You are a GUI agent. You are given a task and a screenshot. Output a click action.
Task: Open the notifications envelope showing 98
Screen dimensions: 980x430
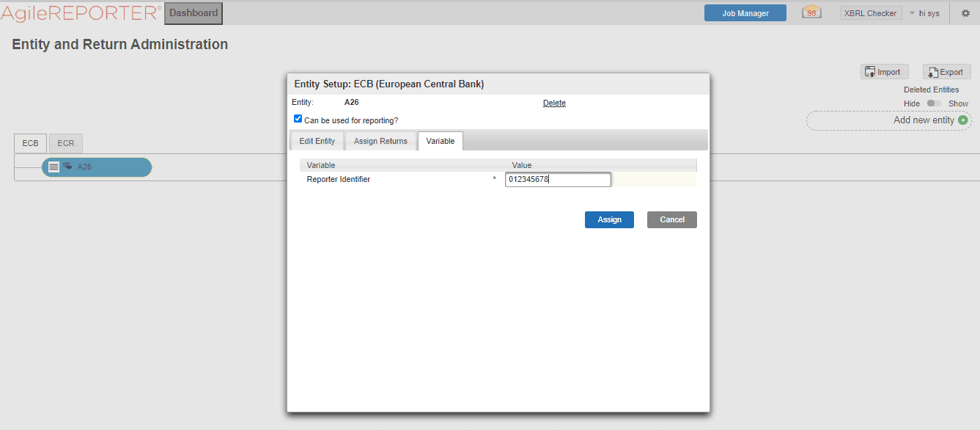(x=811, y=12)
